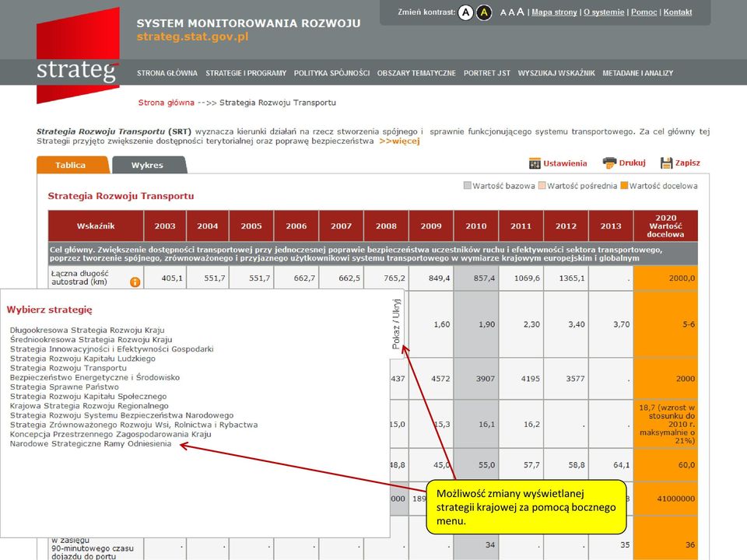Choose the smallest font size A
Viewport: 747px width, 560px height.
[503, 13]
